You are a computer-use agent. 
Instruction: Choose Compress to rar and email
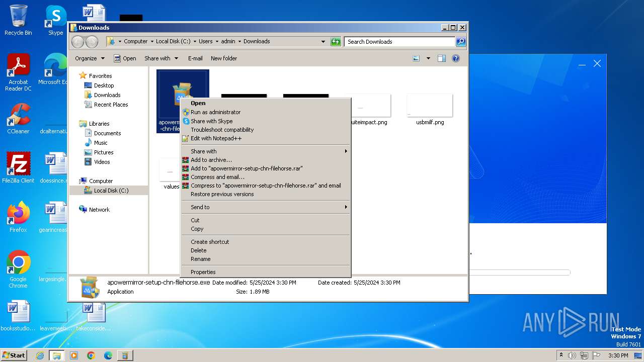tap(265, 186)
